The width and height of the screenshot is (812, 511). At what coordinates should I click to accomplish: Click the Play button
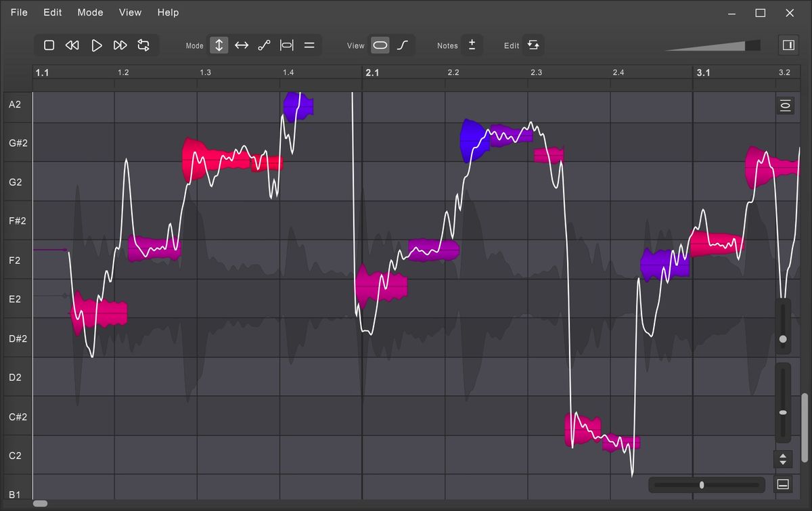coord(97,45)
